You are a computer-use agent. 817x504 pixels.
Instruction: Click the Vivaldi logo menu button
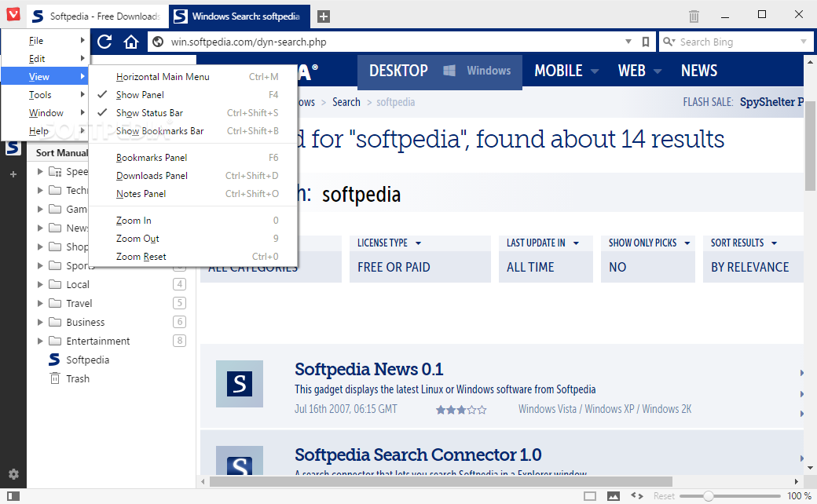pos(13,14)
